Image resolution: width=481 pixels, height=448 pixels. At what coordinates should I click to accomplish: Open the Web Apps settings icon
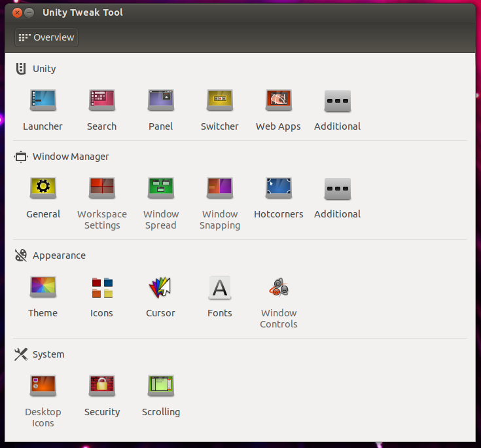tap(279, 100)
